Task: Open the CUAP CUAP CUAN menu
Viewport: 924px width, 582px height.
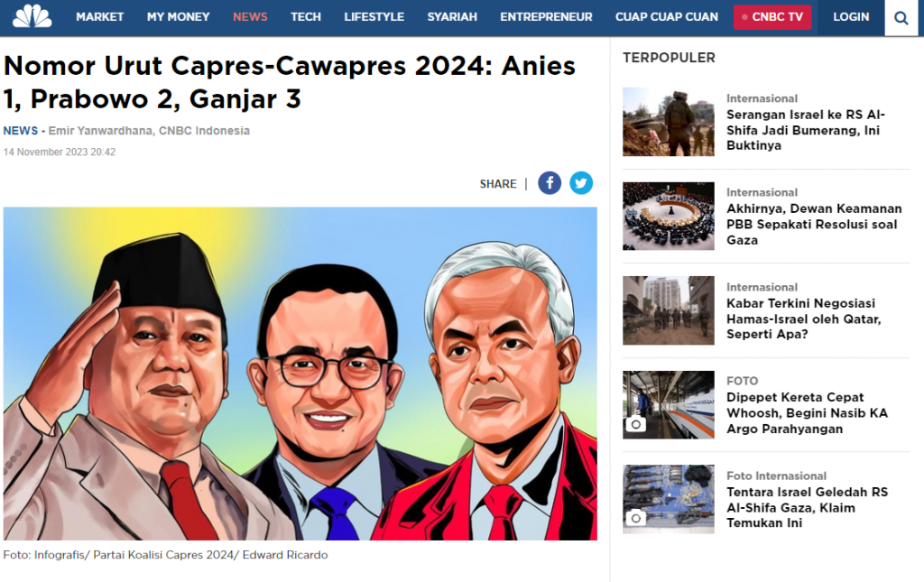Action: (667, 17)
